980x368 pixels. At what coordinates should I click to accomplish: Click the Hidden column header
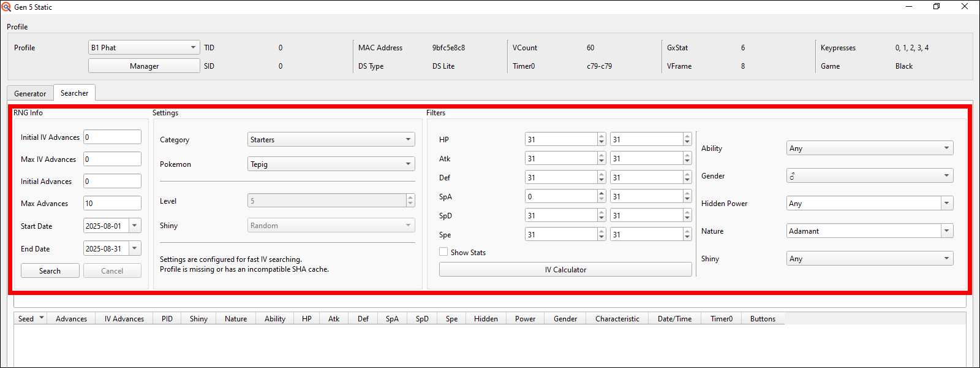[x=486, y=318]
